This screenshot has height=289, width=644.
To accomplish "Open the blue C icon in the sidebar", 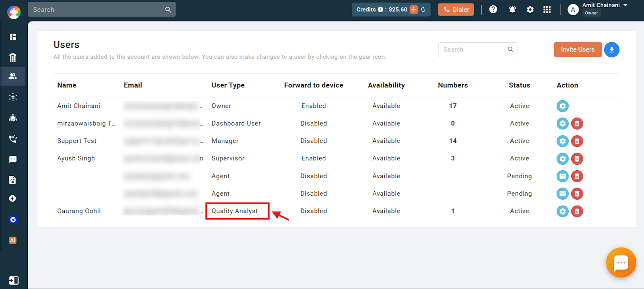I will point(13,220).
